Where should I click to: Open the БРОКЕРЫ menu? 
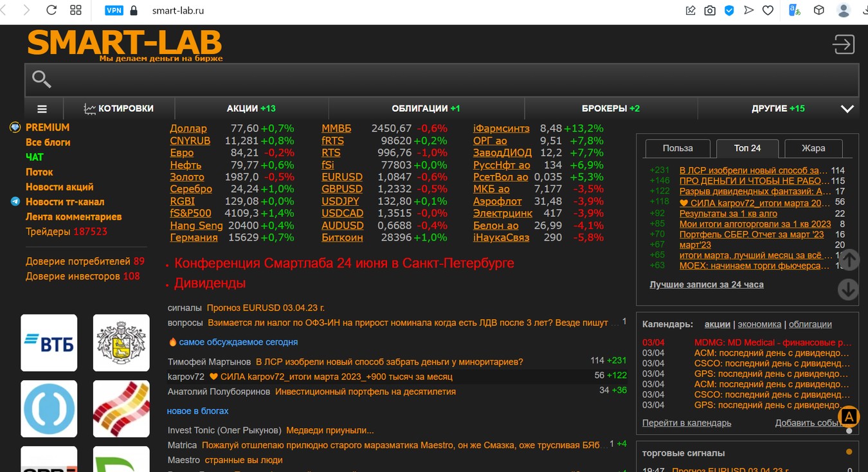[x=611, y=109]
